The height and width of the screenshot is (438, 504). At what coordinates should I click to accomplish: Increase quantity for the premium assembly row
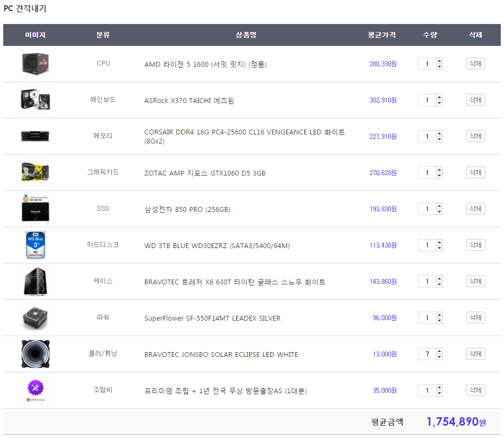(439, 388)
